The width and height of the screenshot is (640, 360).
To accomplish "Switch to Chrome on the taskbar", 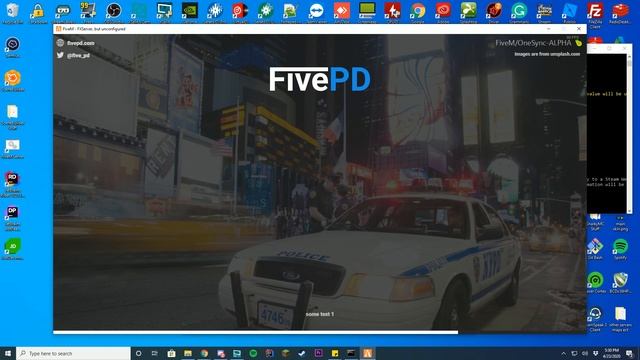I will (204, 353).
